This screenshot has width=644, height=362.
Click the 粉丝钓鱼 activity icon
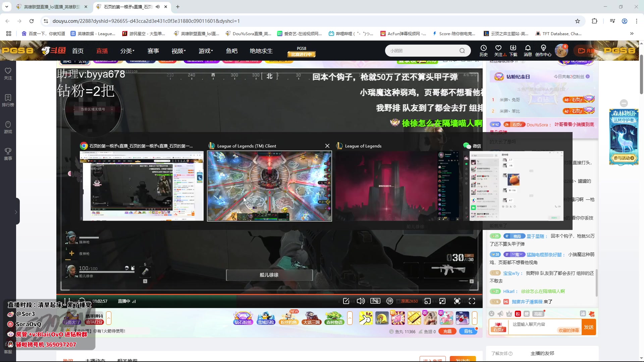[289, 318]
